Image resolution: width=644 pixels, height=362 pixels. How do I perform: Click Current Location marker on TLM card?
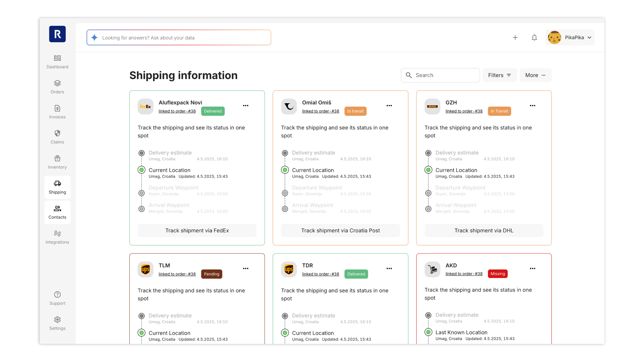(x=142, y=333)
